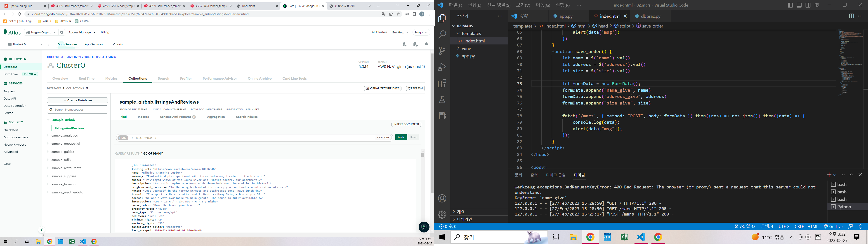Screen dimensions: 868x246
Task: Click the green Apply filter button
Action: [401, 137]
